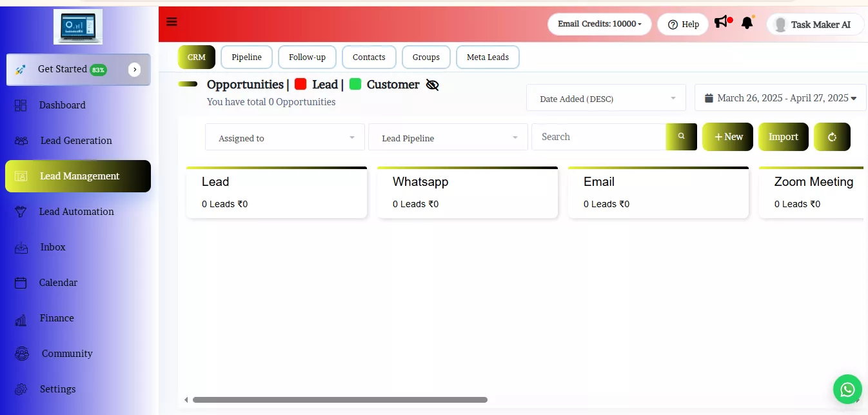Switch to the Meta Leads tab

pyautogui.click(x=488, y=57)
